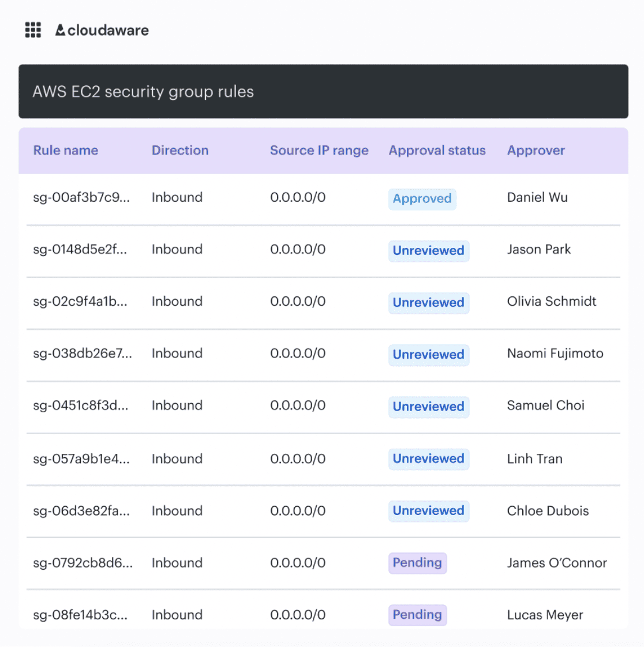Viewport: 644px width, 647px height.
Task: Select rule sg-038db26e7...
Action: (83, 353)
